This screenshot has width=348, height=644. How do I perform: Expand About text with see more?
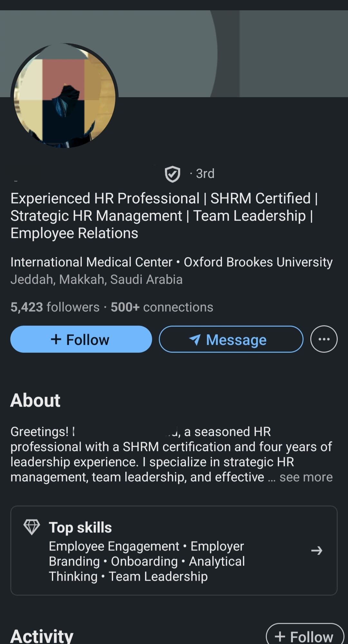pyautogui.click(x=306, y=477)
